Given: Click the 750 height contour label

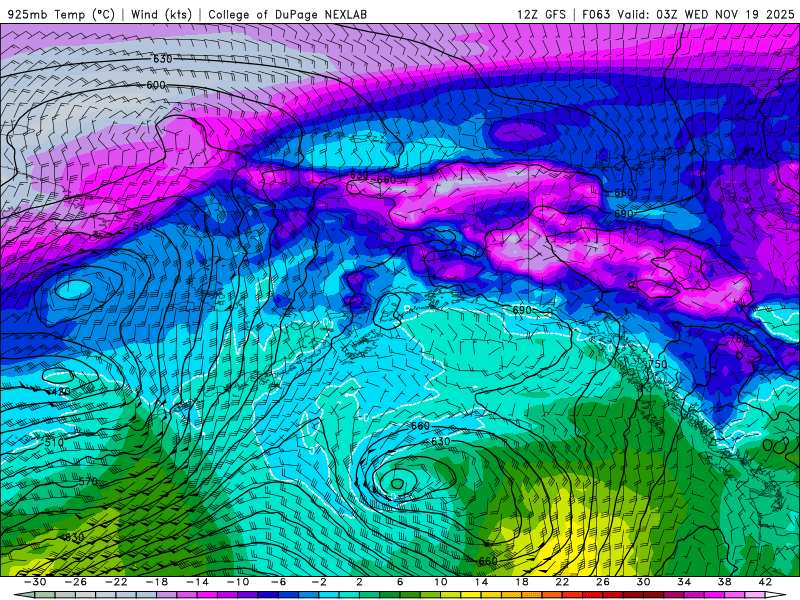Looking at the screenshot, I should [658, 364].
